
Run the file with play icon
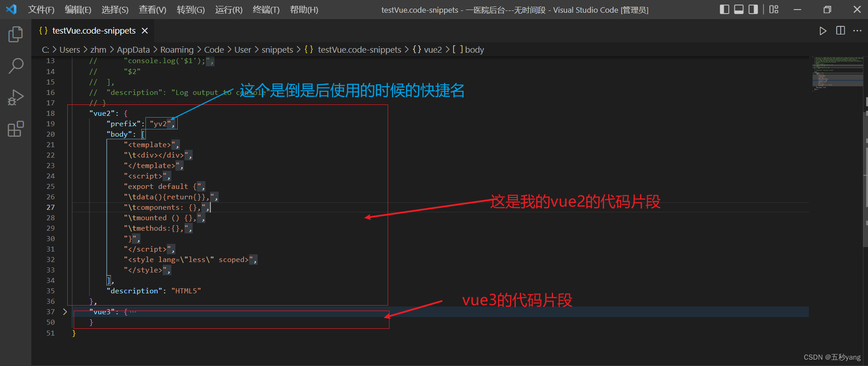[823, 31]
